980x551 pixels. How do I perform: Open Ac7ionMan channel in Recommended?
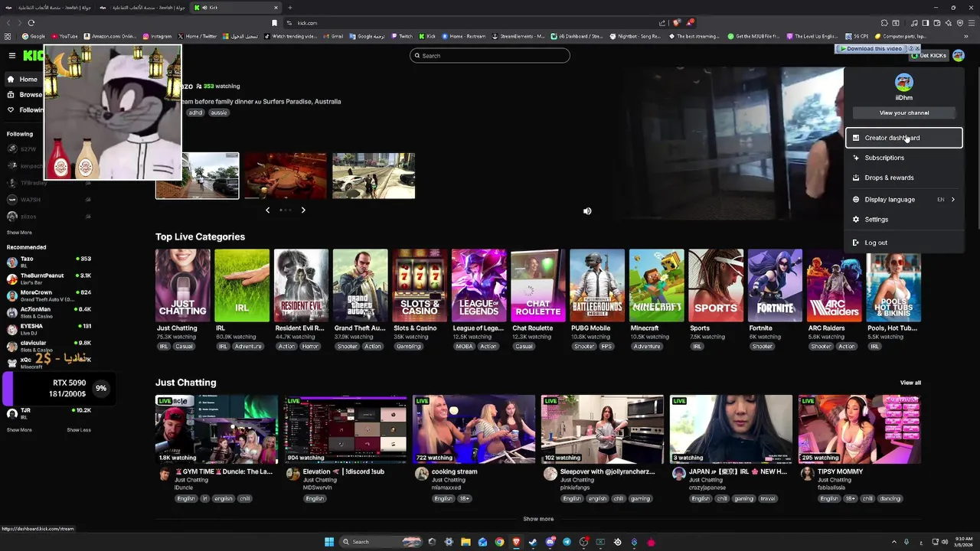pyautogui.click(x=48, y=312)
